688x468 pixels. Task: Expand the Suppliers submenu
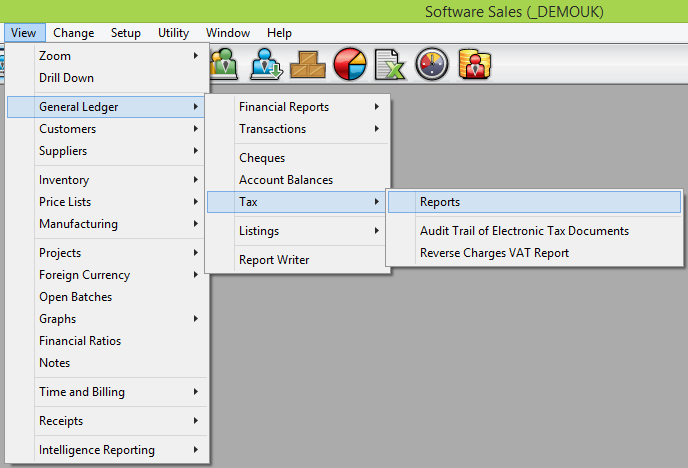pyautogui.click(x=106, y=151)
